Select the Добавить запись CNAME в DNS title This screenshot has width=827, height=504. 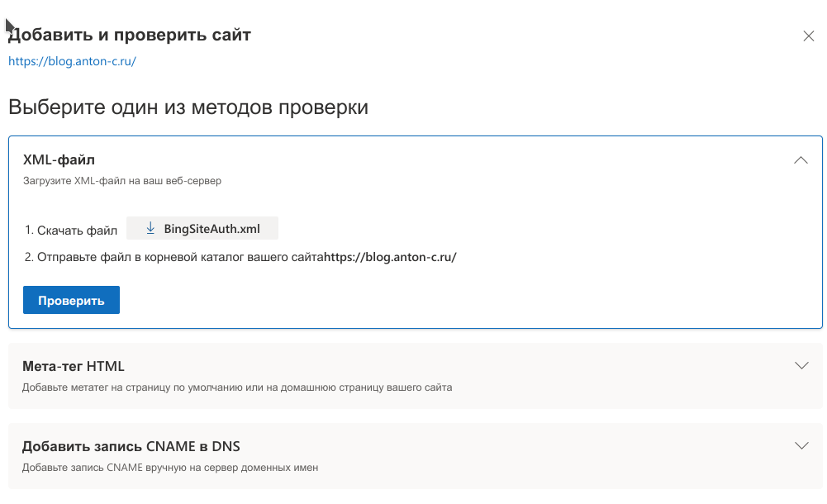[x=131, y=446]
